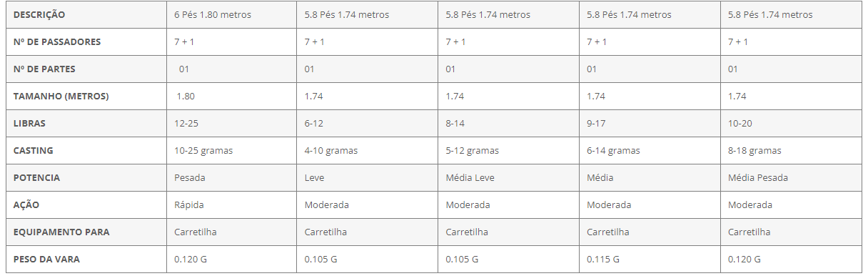868x276 pixels.
Task: Select the Nº DE PARTES header cell
Action: (86, 69)
